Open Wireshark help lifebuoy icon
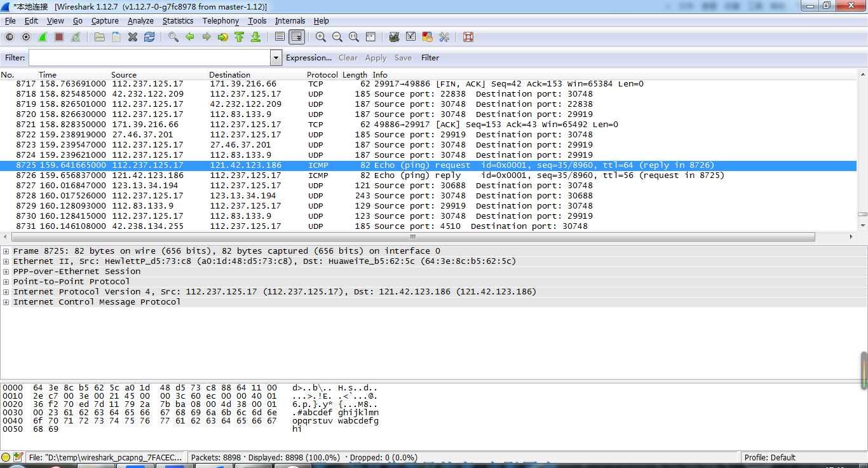 [x=468, y=37]
